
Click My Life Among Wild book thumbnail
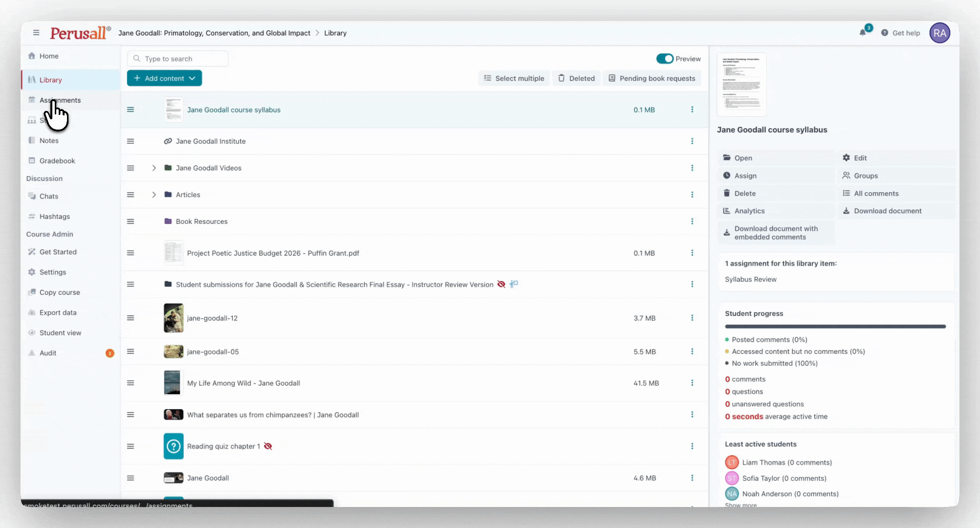172,383
